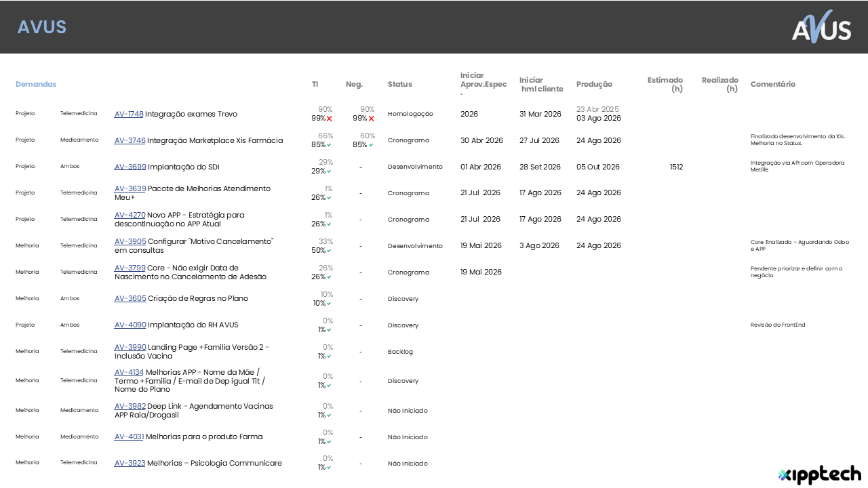Click the comment 'Pendente priorizar e definir'

tap(797, 272)
